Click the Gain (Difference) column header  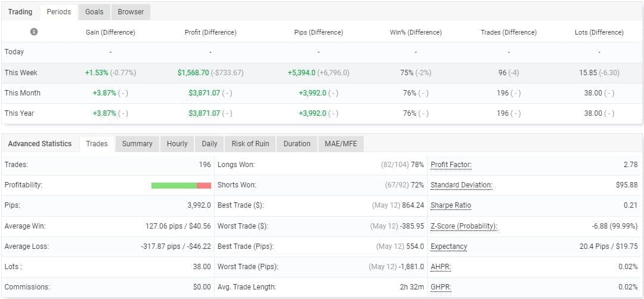click(x=110, y=32)
